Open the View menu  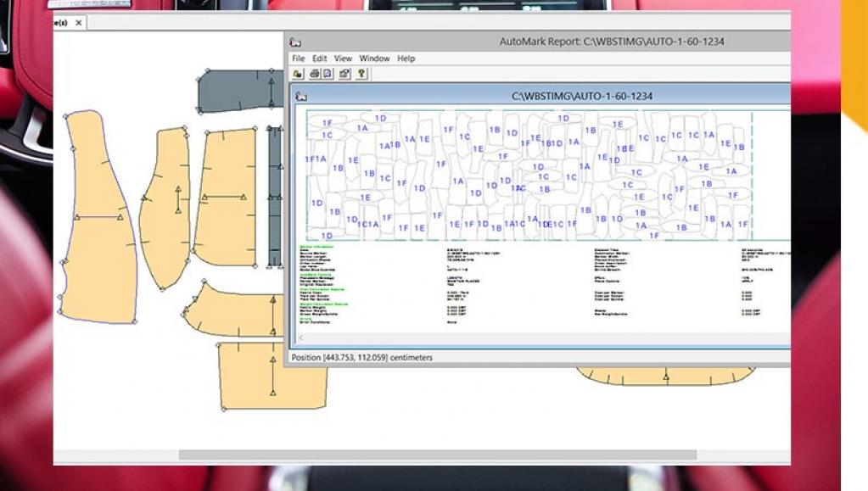[x=343, y=59]
